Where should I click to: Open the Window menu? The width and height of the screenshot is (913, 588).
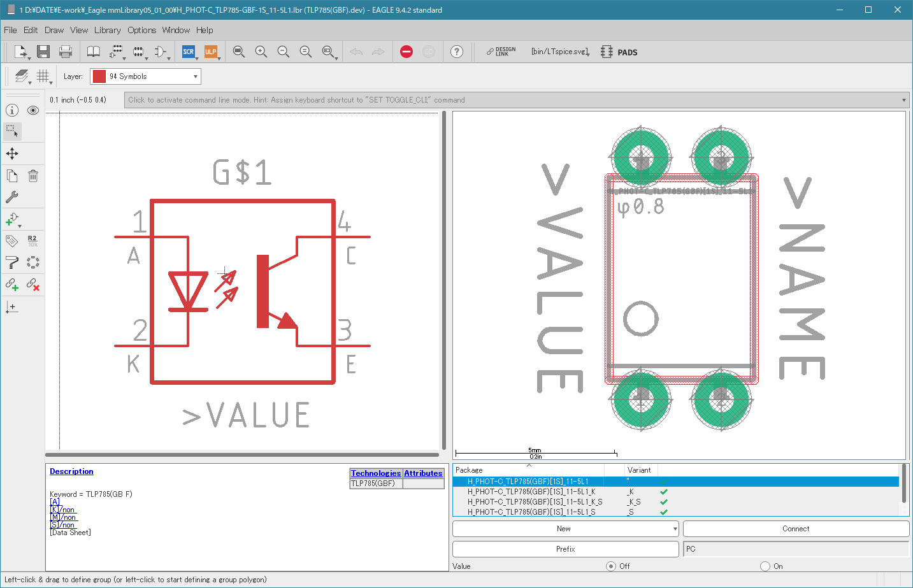176,30
